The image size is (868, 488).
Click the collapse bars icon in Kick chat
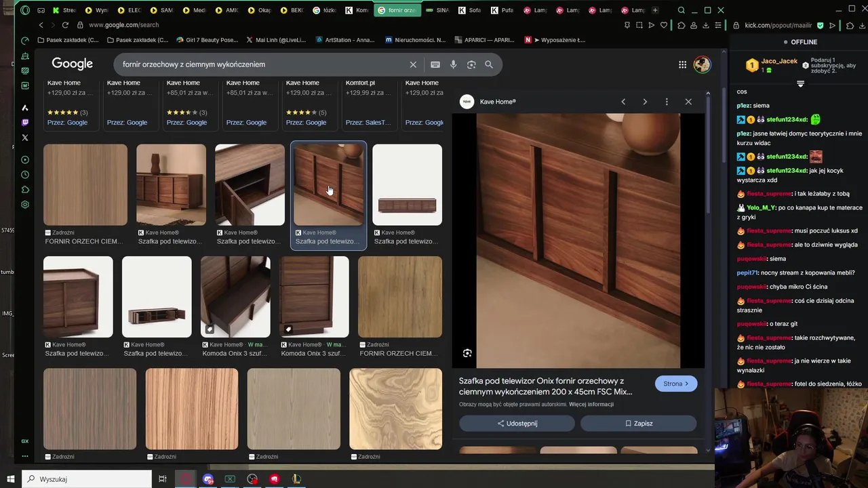pos(800,84)
